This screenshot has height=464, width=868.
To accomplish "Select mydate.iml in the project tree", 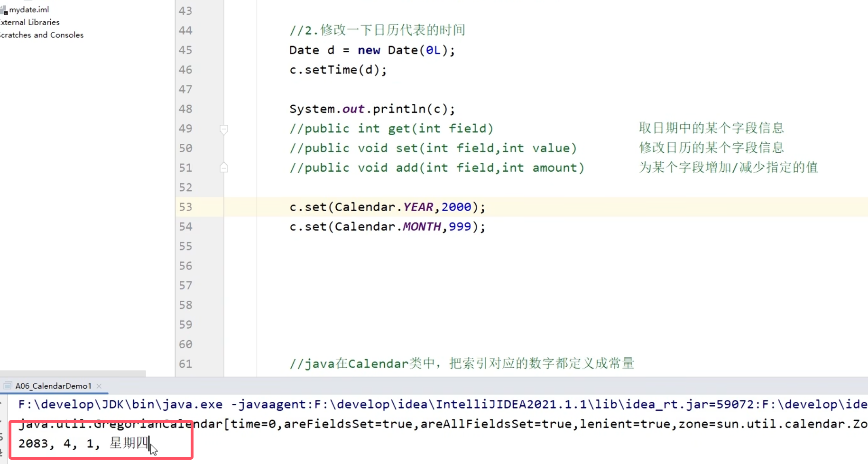I will (29, 9).
